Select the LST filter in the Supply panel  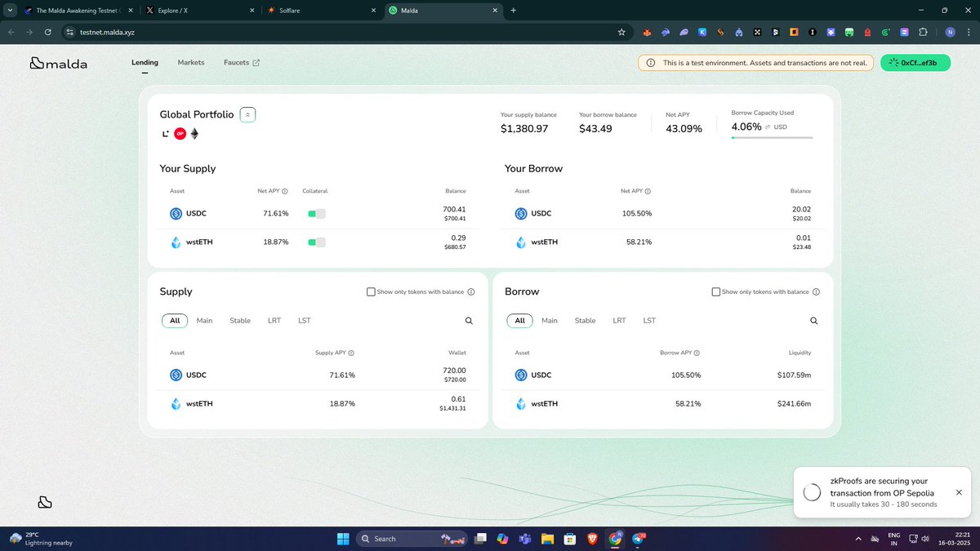305,321
